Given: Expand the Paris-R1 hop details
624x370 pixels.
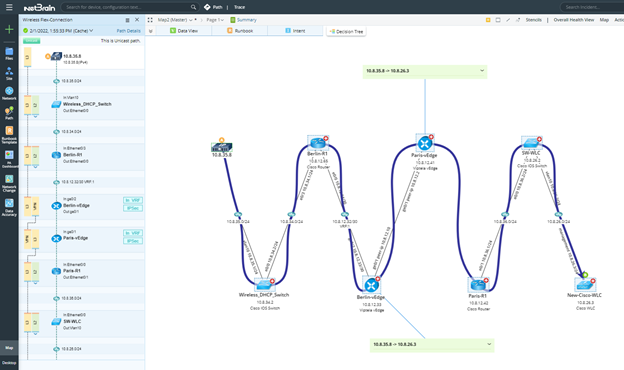Looking at the screenshot, I should tap(35, 283).
